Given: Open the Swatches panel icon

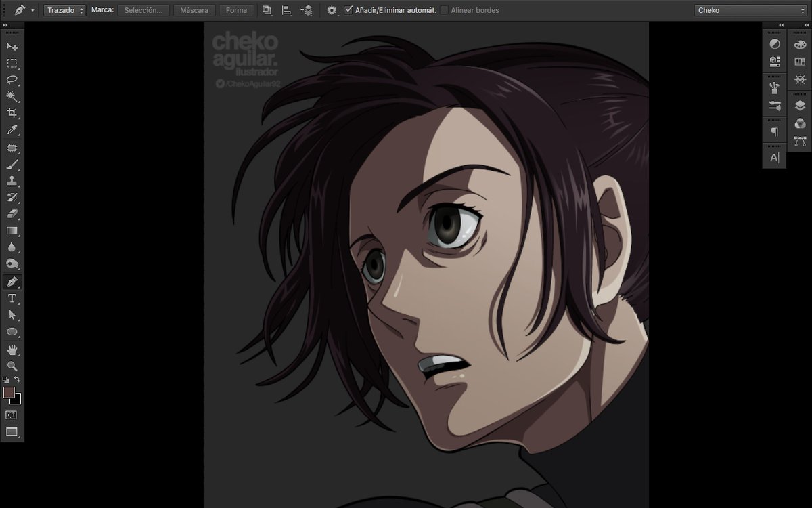Looking at the screenshot, I should tap(800, 62).
